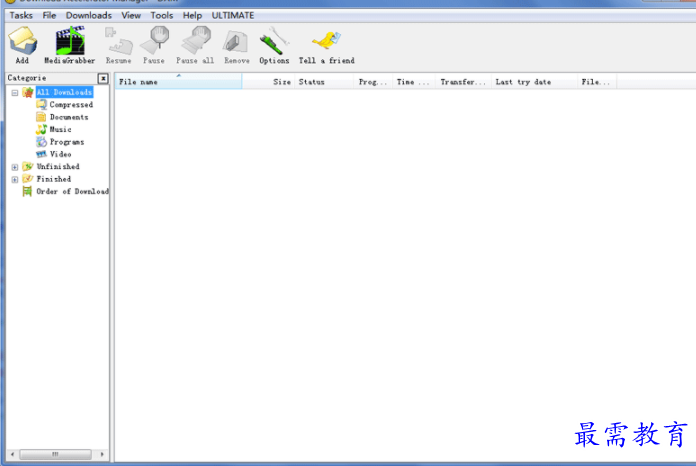Sort list by File name column
The width and height of the screenshot is (696, 466).
[x=178, y=82]
